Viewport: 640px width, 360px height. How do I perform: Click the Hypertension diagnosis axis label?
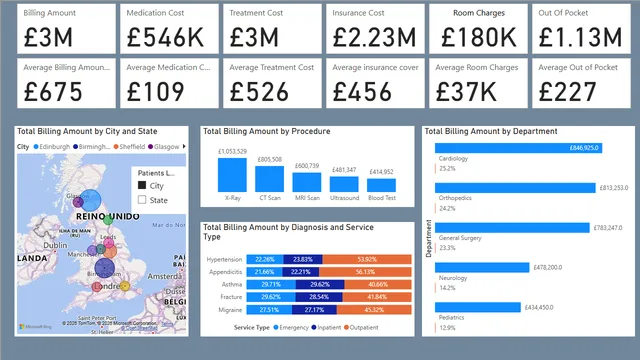224,259
